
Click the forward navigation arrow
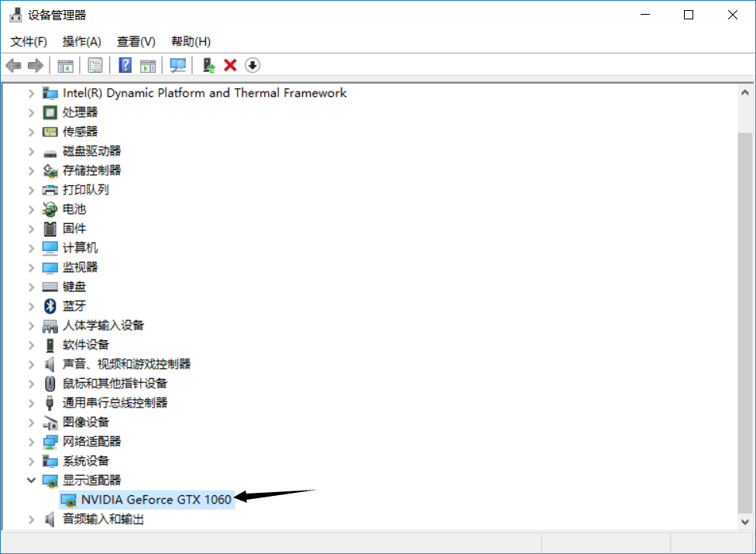click(35, 65)
